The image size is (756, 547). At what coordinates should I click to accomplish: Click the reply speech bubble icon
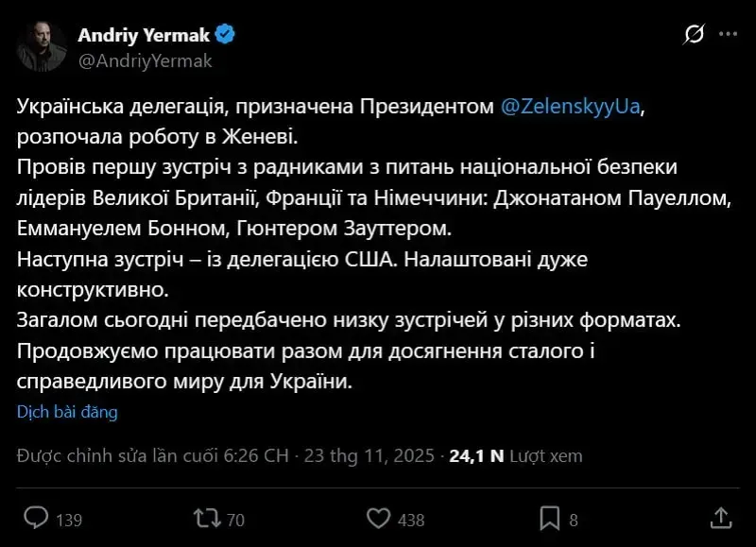[x=36, y=518]
